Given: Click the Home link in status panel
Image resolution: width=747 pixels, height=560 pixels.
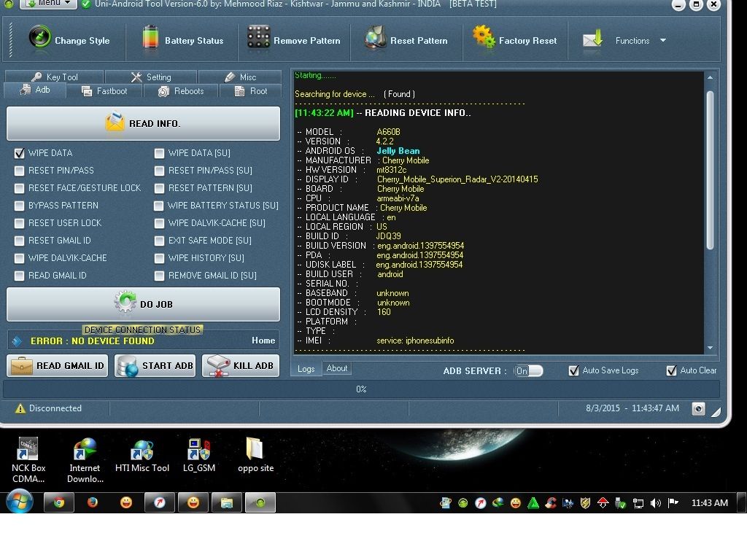Looking at the screenshot, I should pos(263,341).
